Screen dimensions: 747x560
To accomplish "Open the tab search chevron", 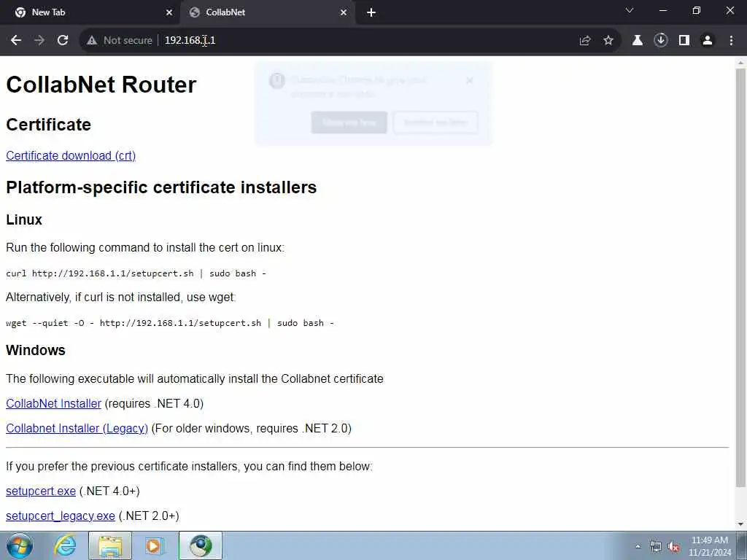I will point(630,10).
